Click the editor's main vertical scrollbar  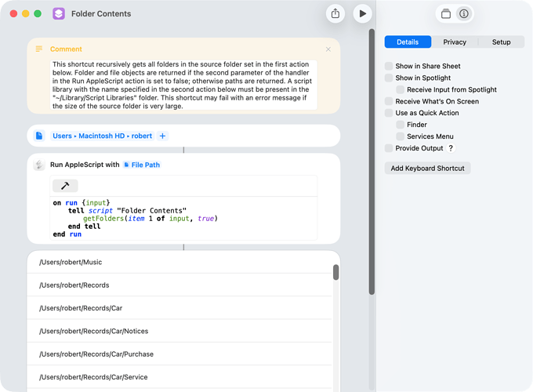[372, 162]
